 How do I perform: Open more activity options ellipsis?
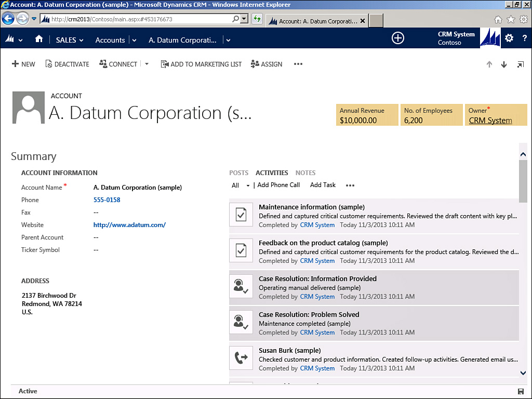pos(350,185)
